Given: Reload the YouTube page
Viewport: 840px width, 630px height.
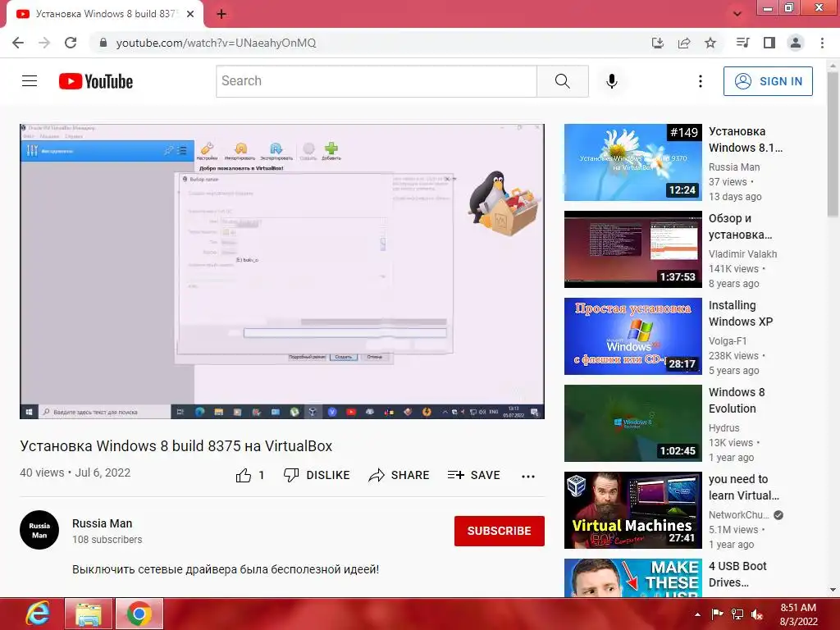Looking at the screenshot, I should tap(71, 43).
